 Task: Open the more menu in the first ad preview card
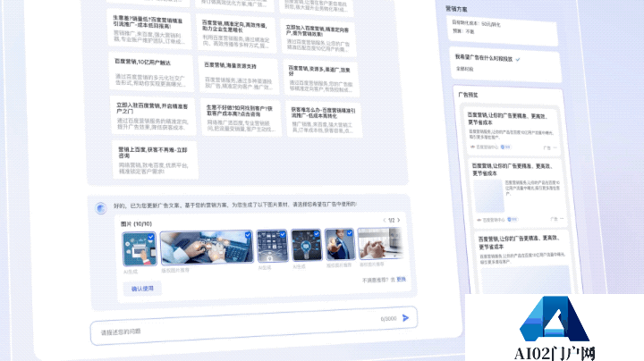pyautogui.click(x=555, y=147)
